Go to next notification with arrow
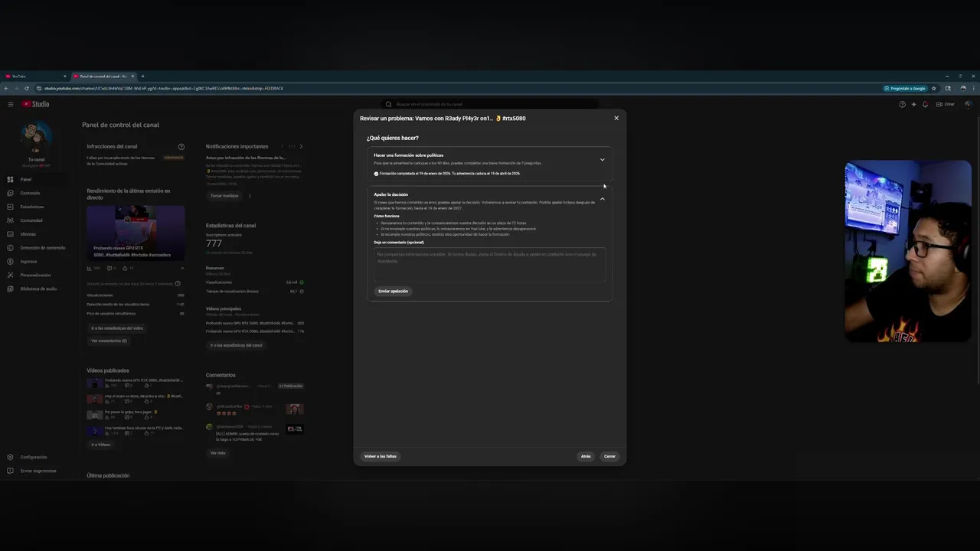Image resolution: width=980 pixels, height=551 pixels. (x=301, y=146)
